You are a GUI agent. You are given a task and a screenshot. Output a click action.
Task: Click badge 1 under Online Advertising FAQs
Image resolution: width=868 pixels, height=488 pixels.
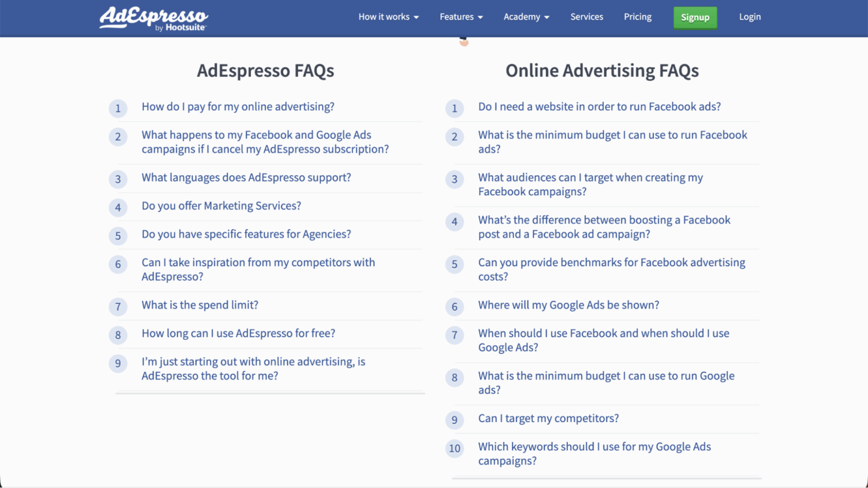click(455, 108)
